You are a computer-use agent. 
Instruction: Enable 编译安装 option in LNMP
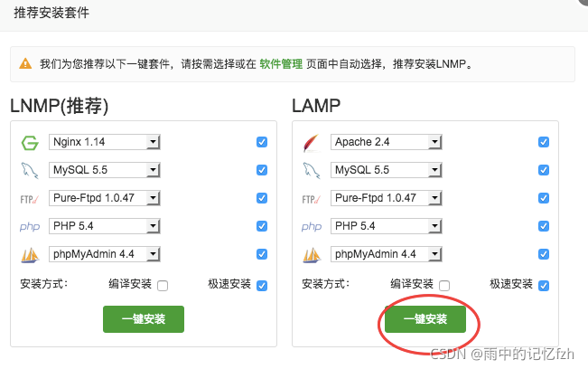click(x=163, y=286)
